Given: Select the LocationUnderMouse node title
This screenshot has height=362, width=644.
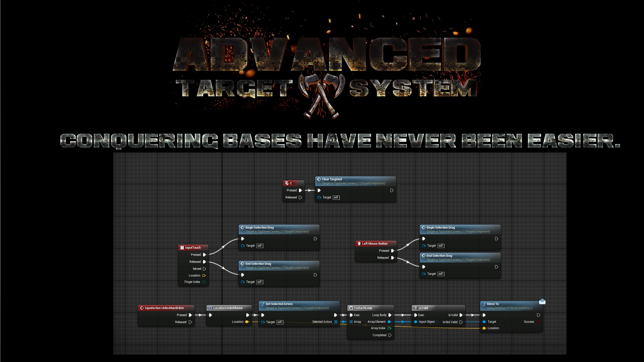Looking at the screenshot, I should pyautogui.click(x=227, y=308).
